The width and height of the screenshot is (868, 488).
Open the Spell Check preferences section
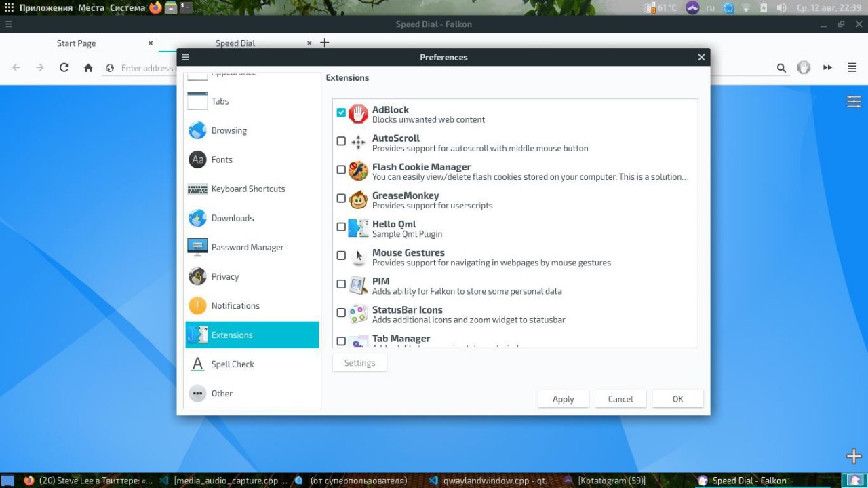tap(252, 364)
